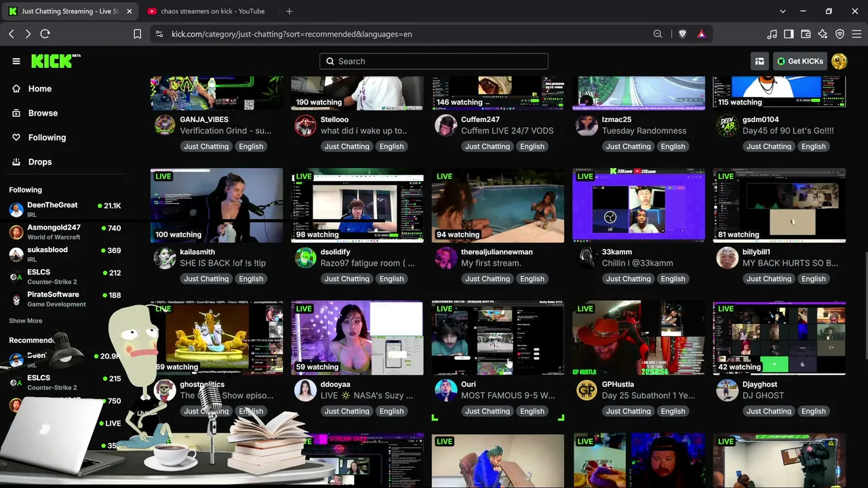This screenshot has height=488, width=868.
Task: Expand the tab search dropdown arrow
Action: (783, 11)
